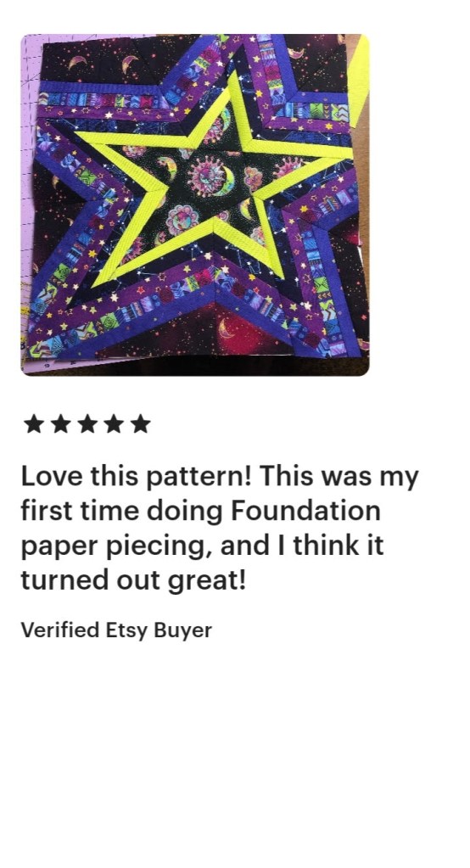Click the fourth rating star
This screenshot has height=868, width=470.
(114, 423)
